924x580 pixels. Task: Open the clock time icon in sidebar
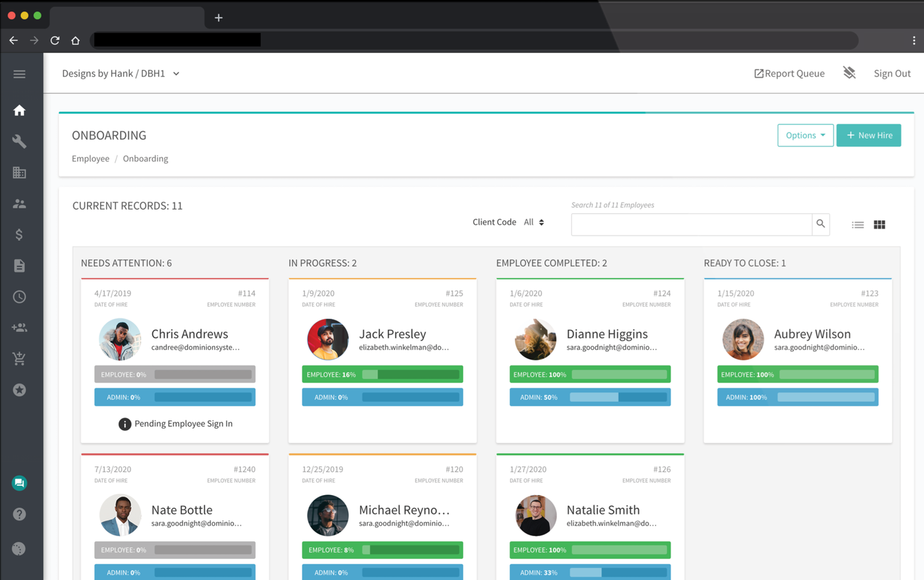point(19,297)
